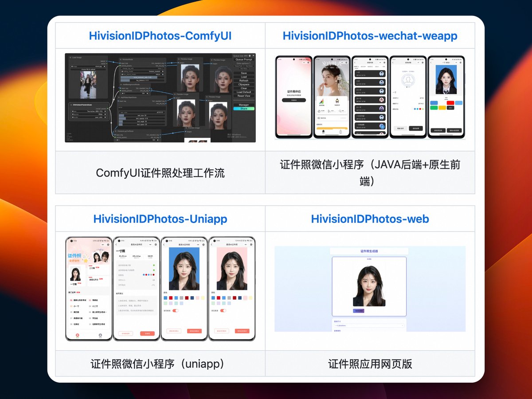The width and height of the screenshot is (532, 399).
Task: Select the text '证件照微信小程序（uniapp）'
Action: (x=160, y=364)
